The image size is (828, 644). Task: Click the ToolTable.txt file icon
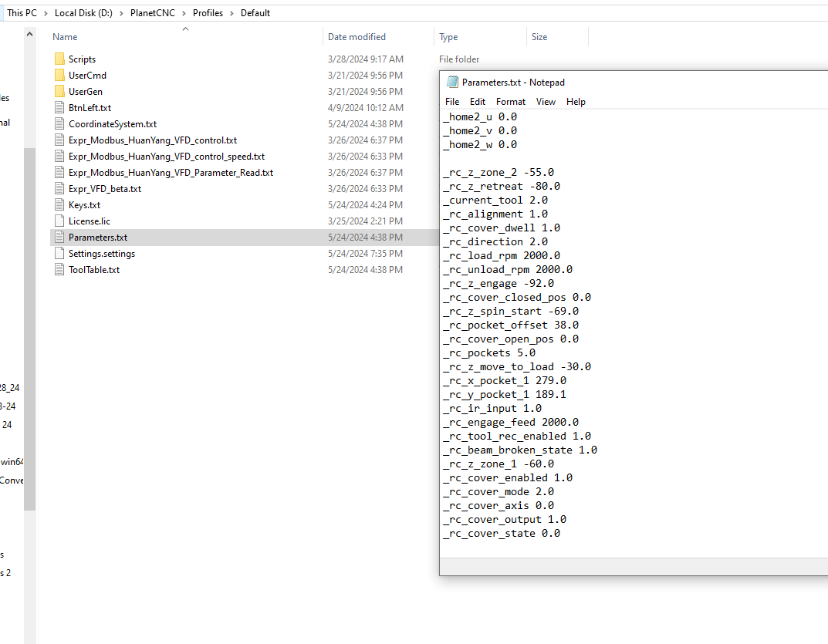click(59, 270)
